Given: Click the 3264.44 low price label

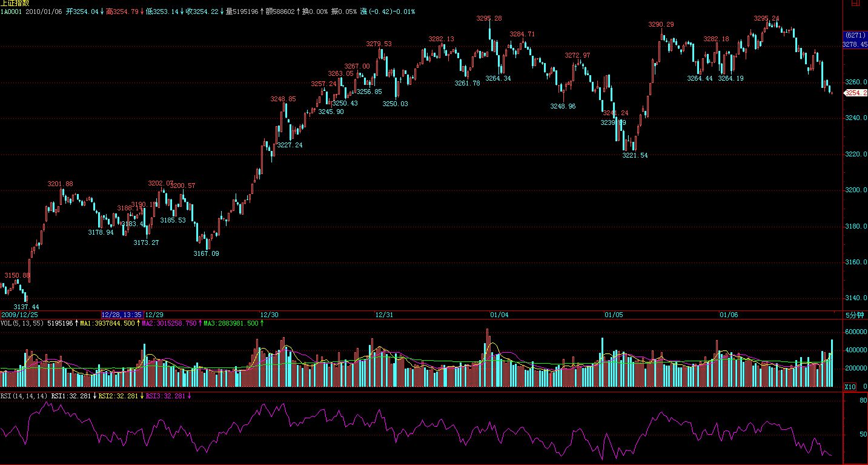Looking at the screenshot, I should click(x=700, y=78).
